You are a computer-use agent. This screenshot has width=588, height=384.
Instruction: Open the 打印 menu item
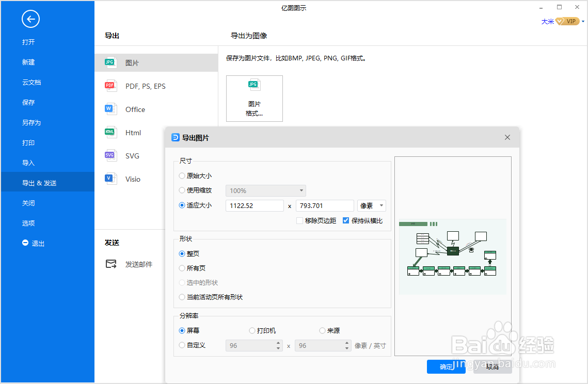pos(28,142)
